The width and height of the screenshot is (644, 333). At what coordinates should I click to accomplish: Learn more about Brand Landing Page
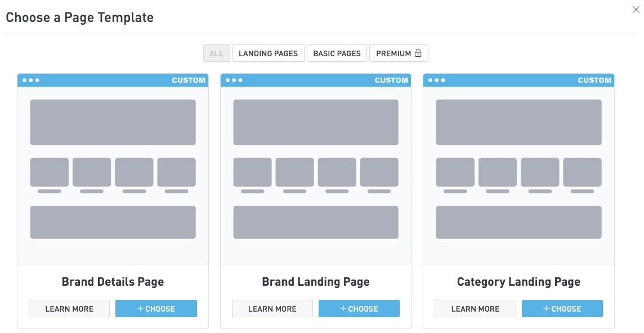[272, 309]
